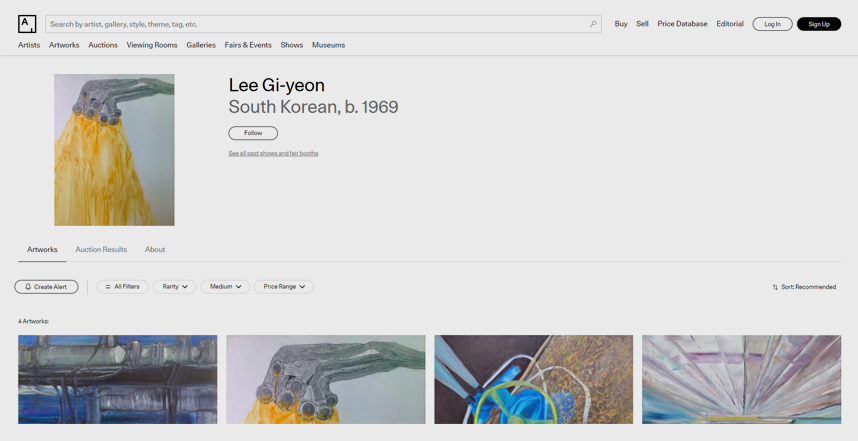Expand the Rarity filter dropdown
The width and height of the screenshot is (858, 441).
174,287
